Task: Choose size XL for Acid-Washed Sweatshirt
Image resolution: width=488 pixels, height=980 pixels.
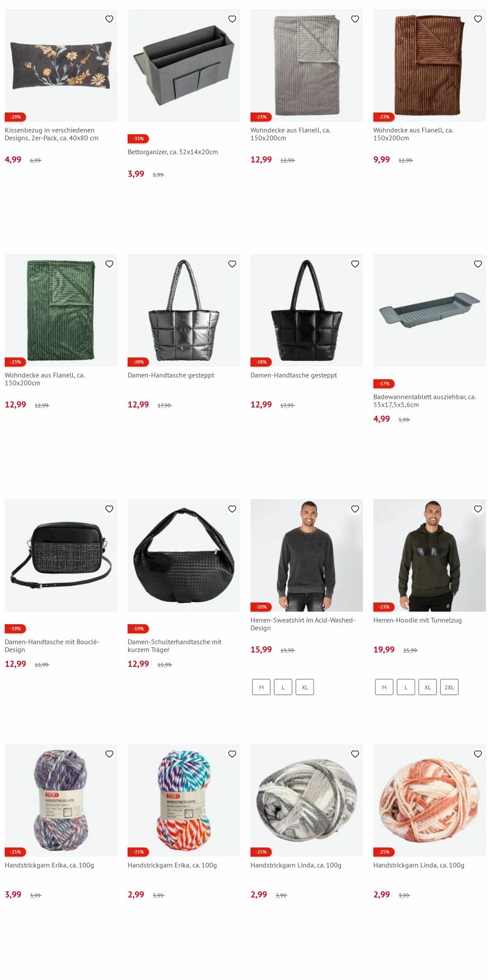Action: point(305,687)
